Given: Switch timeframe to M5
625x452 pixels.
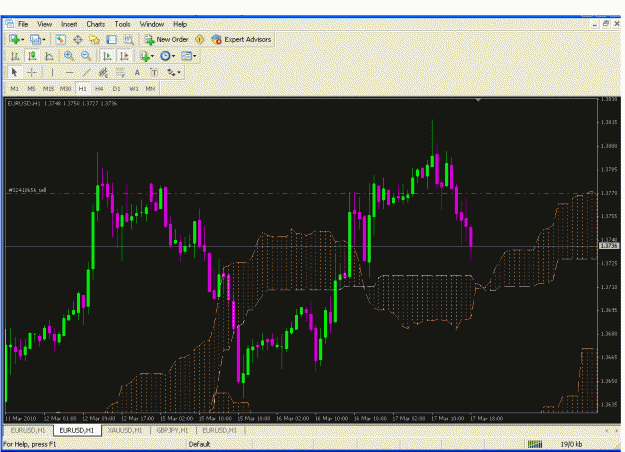Looking at the screenshot, I should tap(31, 89).
